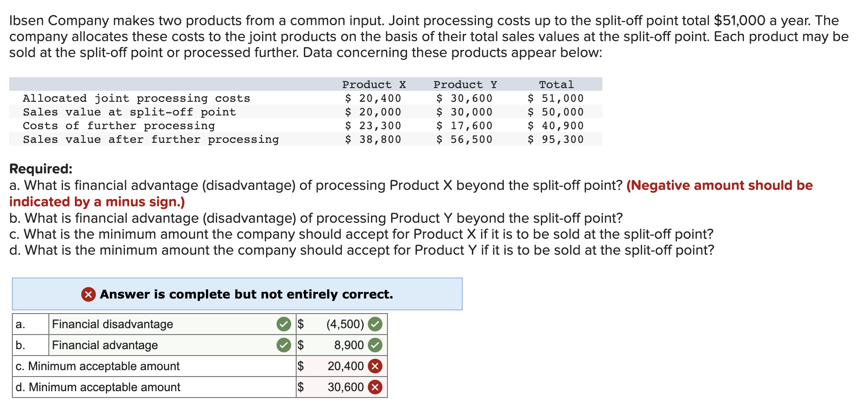Open Financial advantage dropdown in row b
The width and height of the screenshot is (868, 419).
click(x=172, y=345)
